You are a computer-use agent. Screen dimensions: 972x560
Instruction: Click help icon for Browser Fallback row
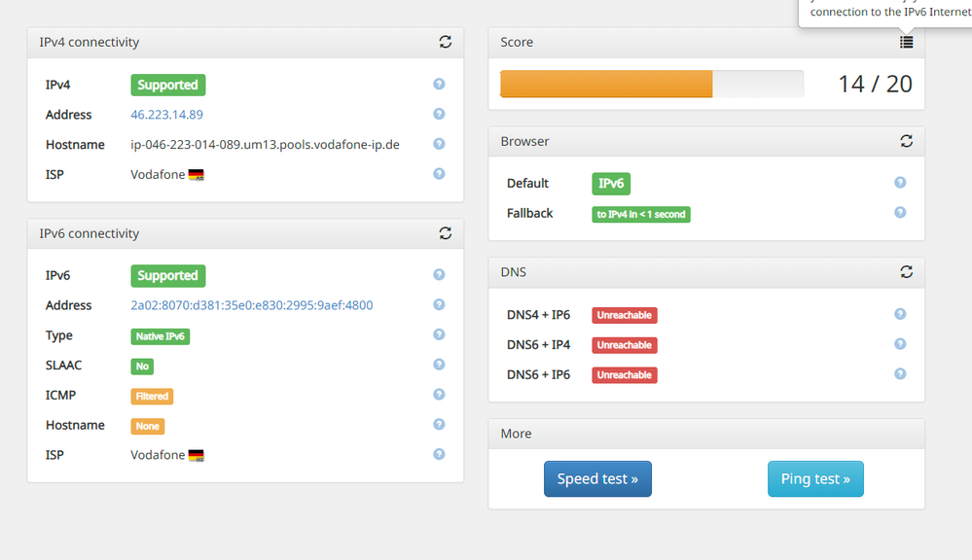click(x=900, y=212)
